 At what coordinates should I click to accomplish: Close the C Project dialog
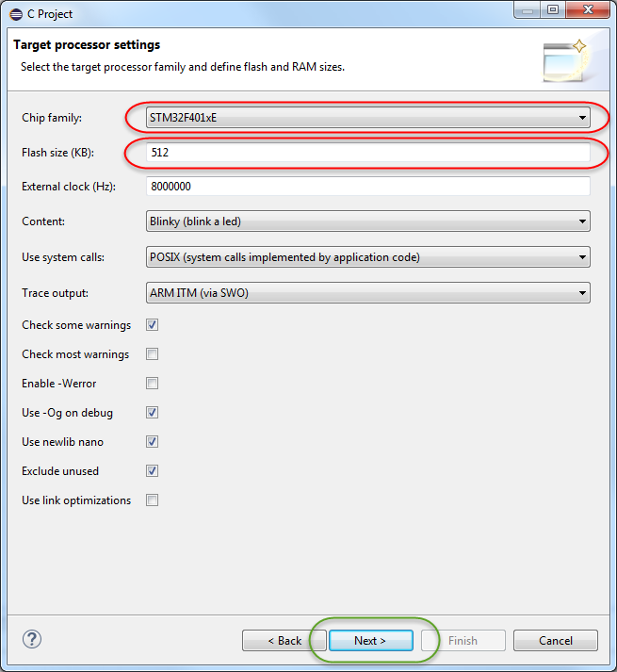[x=588, y=9]
